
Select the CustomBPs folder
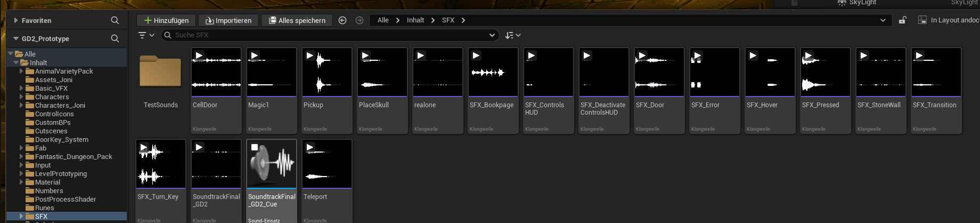pyautogui.click(x=53, y=122)
